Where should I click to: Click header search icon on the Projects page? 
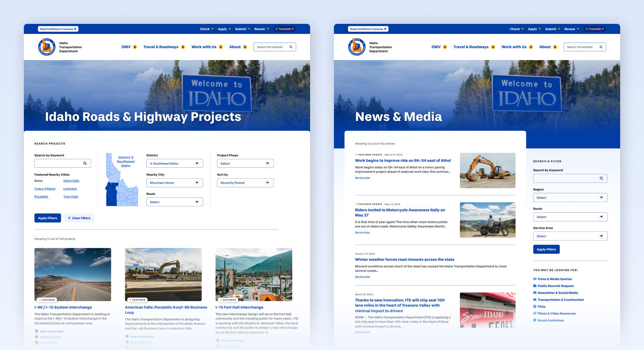point(291,47)
